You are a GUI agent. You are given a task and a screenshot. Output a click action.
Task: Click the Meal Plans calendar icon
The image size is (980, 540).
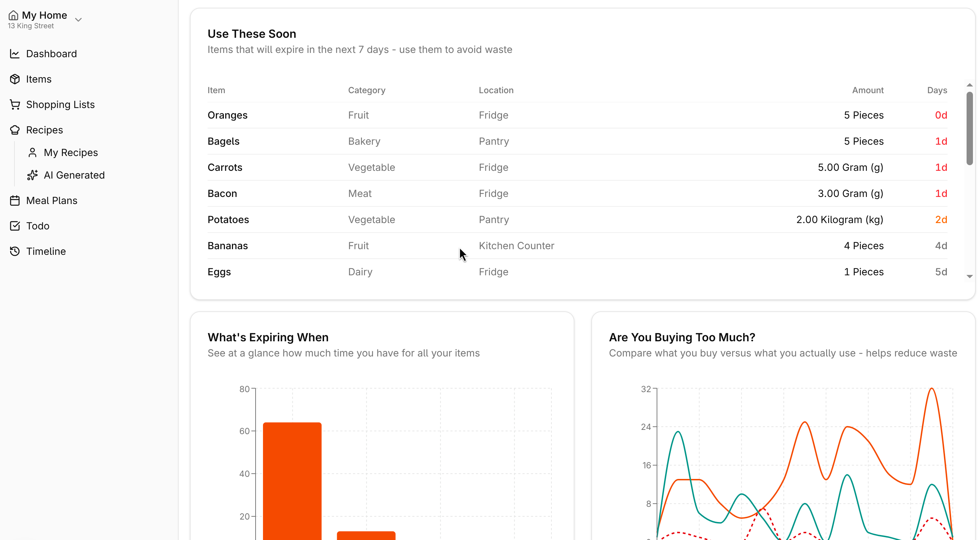point(15,200)
